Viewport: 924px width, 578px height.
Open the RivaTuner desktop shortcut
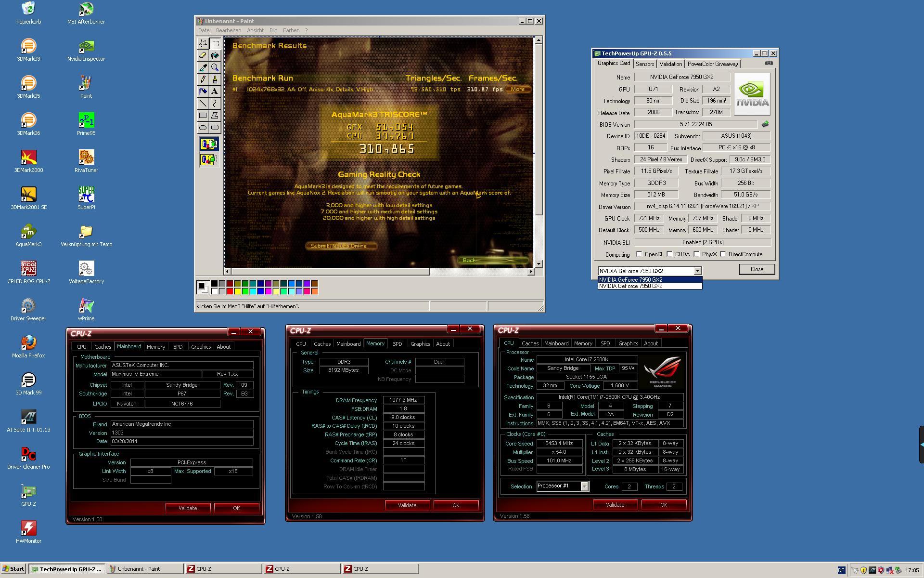86,161
